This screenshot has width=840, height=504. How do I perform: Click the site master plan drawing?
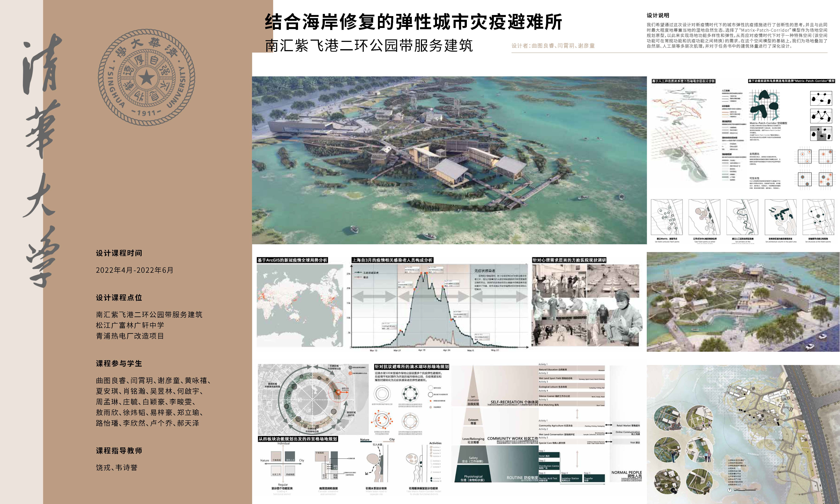click(743, 434)
